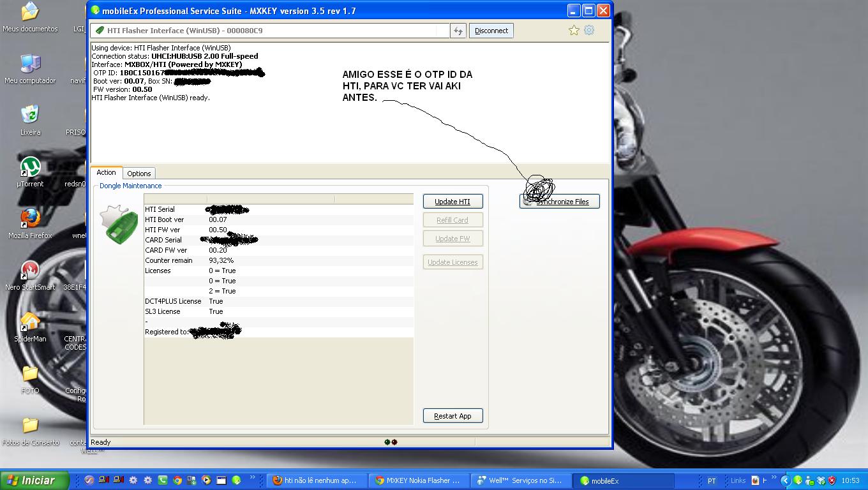This screenshot has height=490, width=868.
Task: Click the Update Licenses button
Action: (453, 262)
